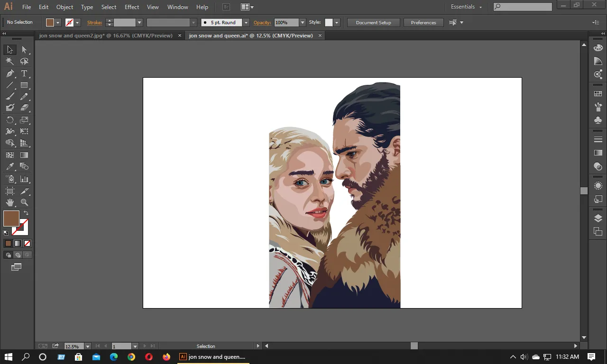Open the Swatches panel icon
The image size is (607, 364).
click(598, 94)
